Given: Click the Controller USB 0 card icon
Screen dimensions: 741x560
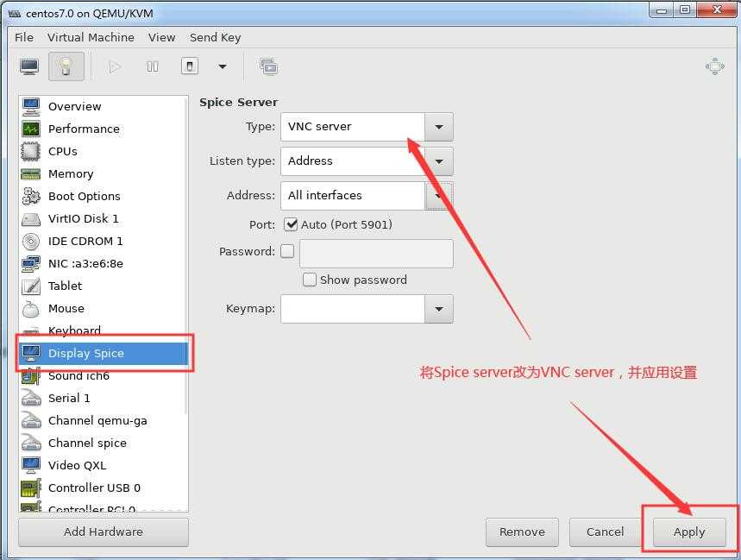Looking at the screenshot, I should 31,488.
